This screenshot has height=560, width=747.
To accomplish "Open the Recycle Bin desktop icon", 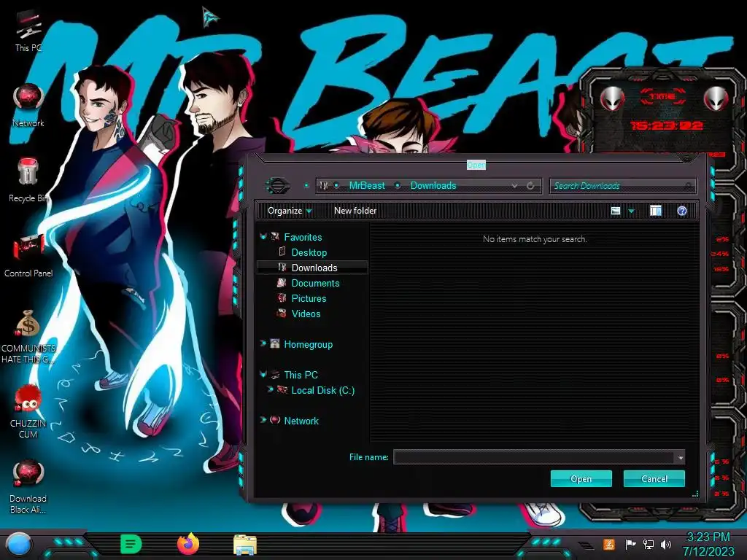I will [x=28, y=180].
